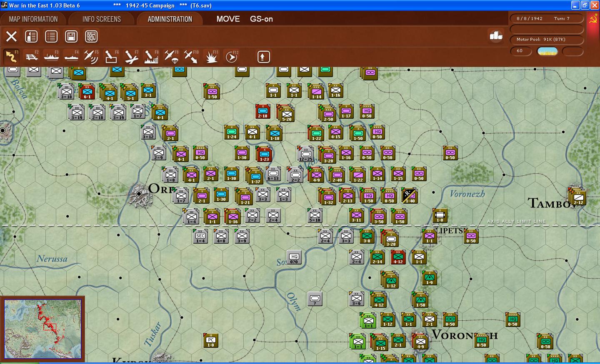The height and width of the screenshot is (364, 600).
Task: Select the F1 Move mode icon
Action: click(11, 57)
